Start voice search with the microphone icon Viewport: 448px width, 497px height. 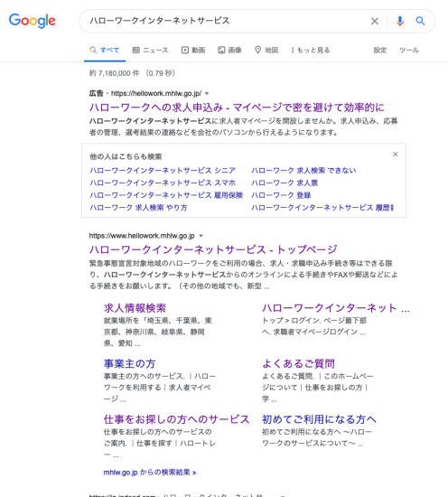(x=400, y=21)
